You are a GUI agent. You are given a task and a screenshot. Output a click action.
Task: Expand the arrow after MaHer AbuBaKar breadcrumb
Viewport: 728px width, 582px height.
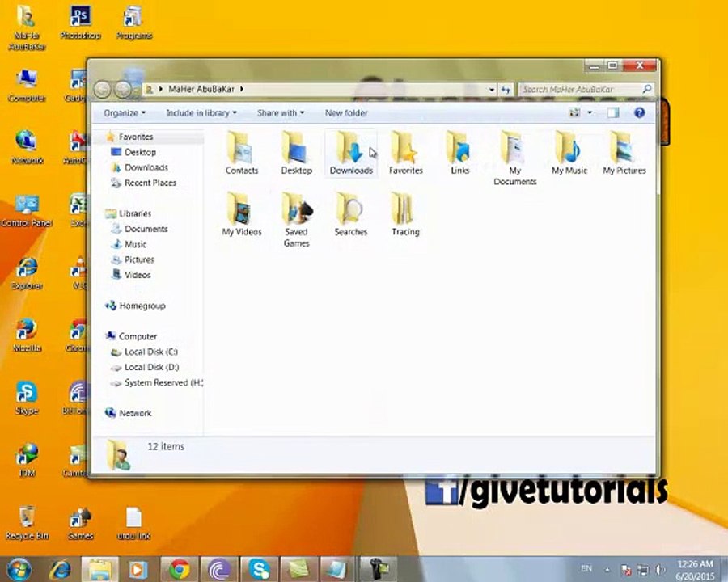(x=242, y=89)
